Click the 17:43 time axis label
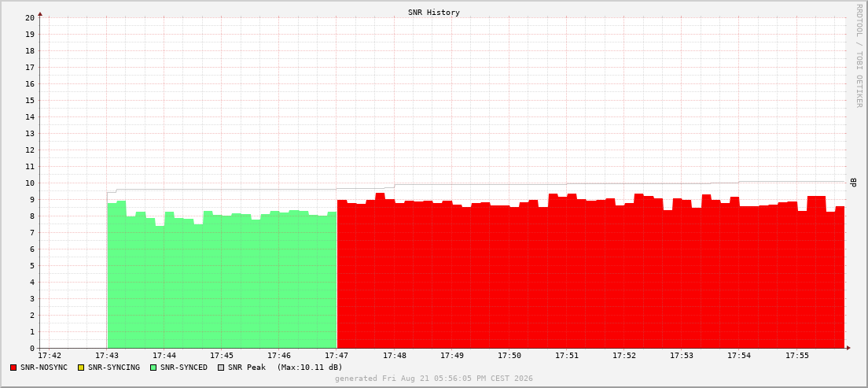Image resolution: width=868 pixels, height=388 pixels. pos(107,355)
